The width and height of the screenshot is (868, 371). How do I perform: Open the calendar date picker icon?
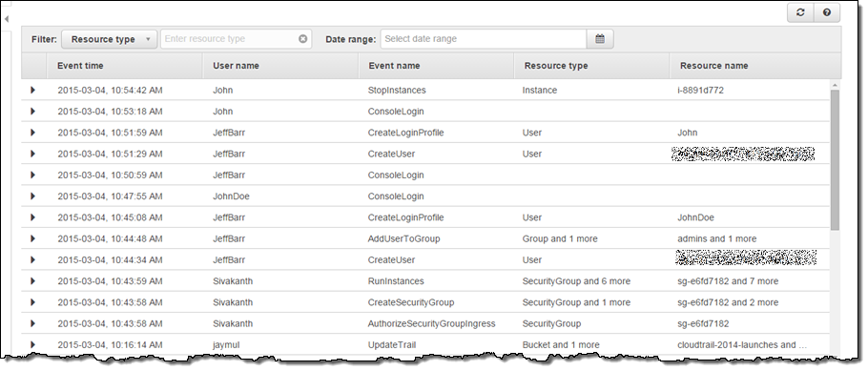[600, 39]
